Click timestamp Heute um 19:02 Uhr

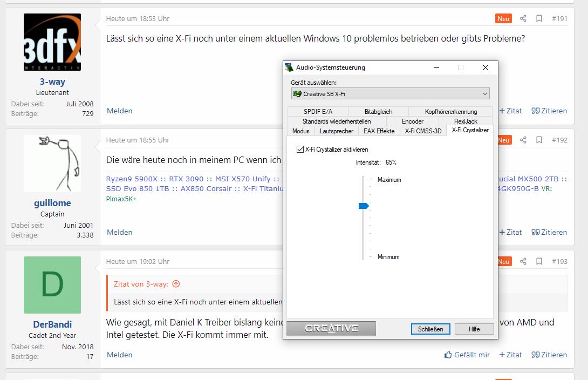click(138, 261)
